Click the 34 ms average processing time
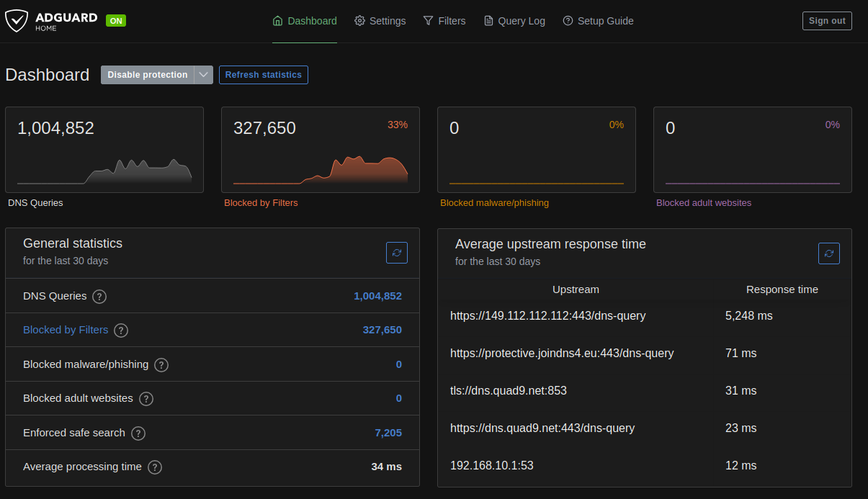Viewport: 868px width, 499px height. pyautogui.click(x=387, y=467)
